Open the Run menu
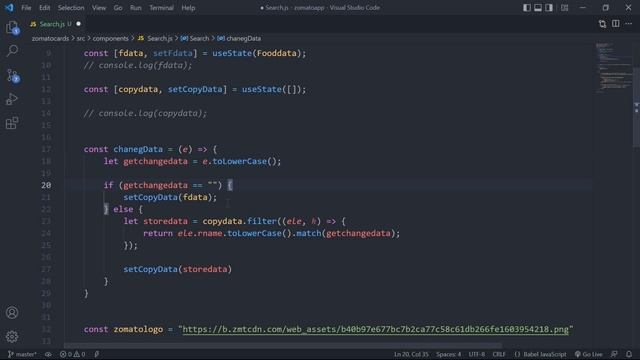This screenshot has height=360, width=640. pos(136,8)
